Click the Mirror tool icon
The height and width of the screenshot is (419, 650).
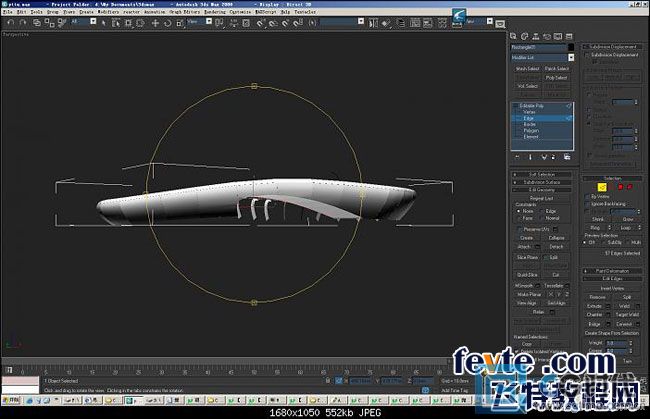click(373, 23)
